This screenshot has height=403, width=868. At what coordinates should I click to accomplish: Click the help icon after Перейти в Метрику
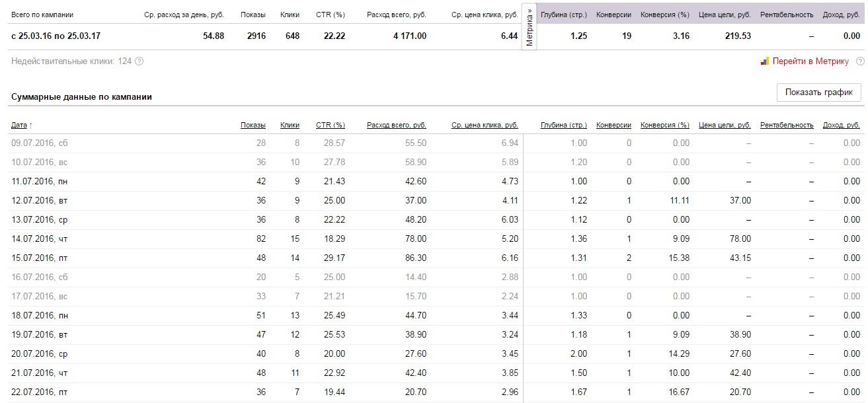tap(860, 61)
